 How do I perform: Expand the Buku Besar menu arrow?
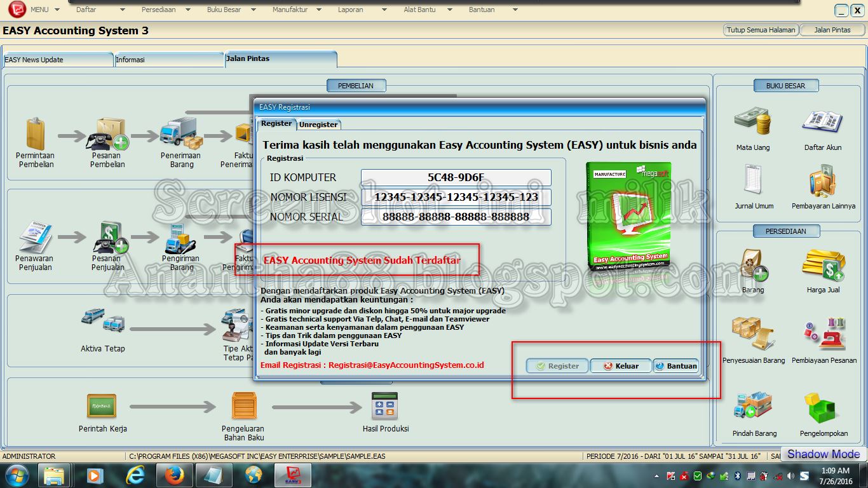[x=253, y=10]
